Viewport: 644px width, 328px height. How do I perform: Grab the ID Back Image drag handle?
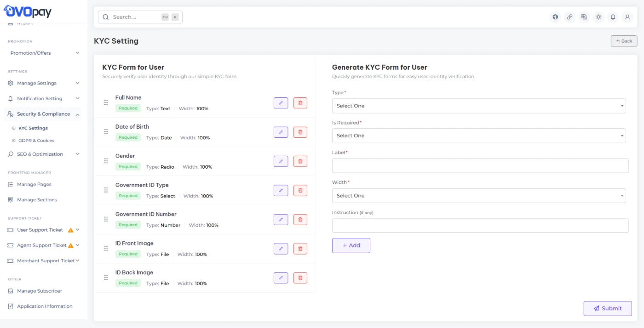(x=106, y=277)
